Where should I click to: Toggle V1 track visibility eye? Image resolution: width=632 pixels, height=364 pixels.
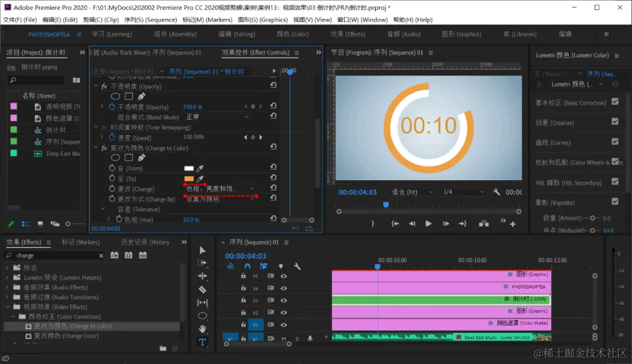pyautogui.click(x=284, y=324)
